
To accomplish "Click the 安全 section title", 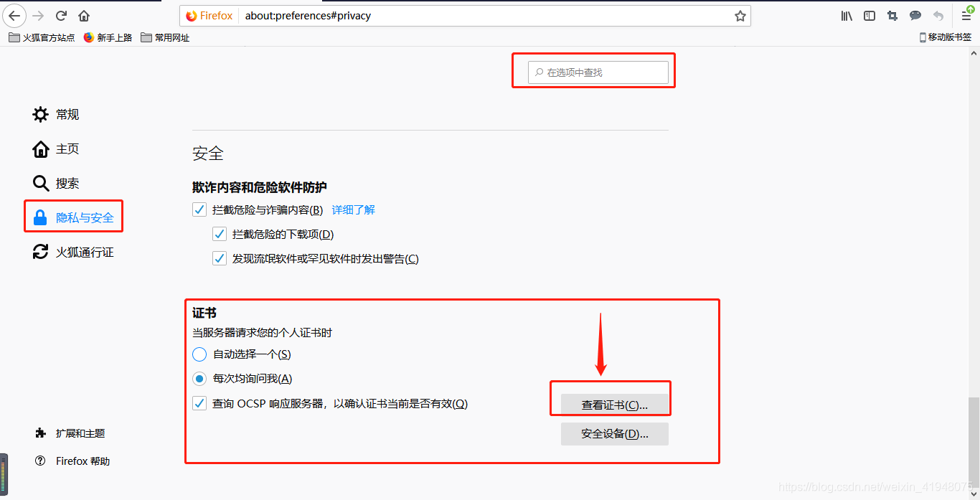I will tap(208, 154).
